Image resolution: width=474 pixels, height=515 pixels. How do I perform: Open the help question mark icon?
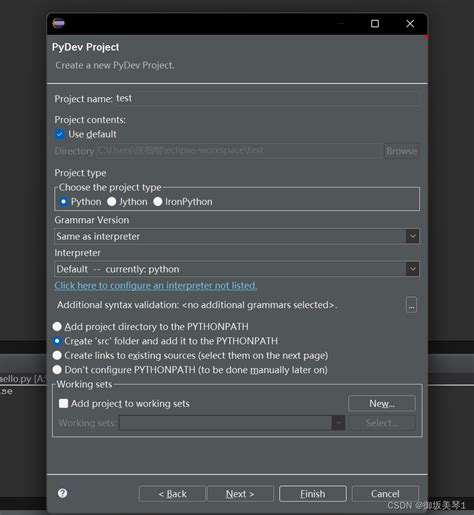62,493
